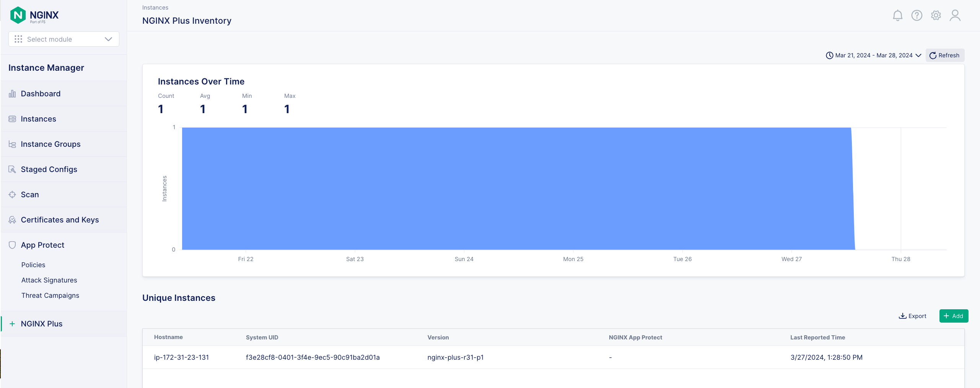The height and width of the screenshot is (388, 980).
Task: Open the Select module dropdown
Action: 64,39
